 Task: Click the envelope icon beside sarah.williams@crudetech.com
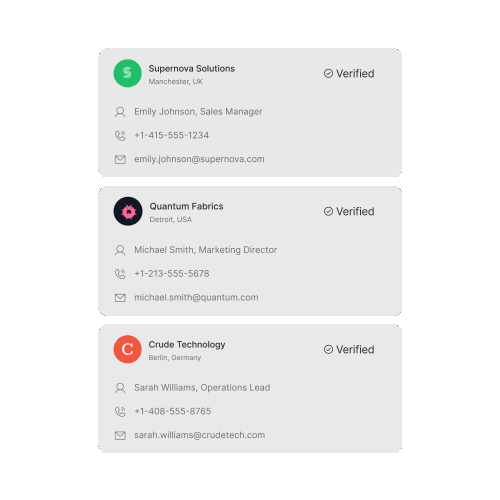pyautogui.click(x=120, y=435)
